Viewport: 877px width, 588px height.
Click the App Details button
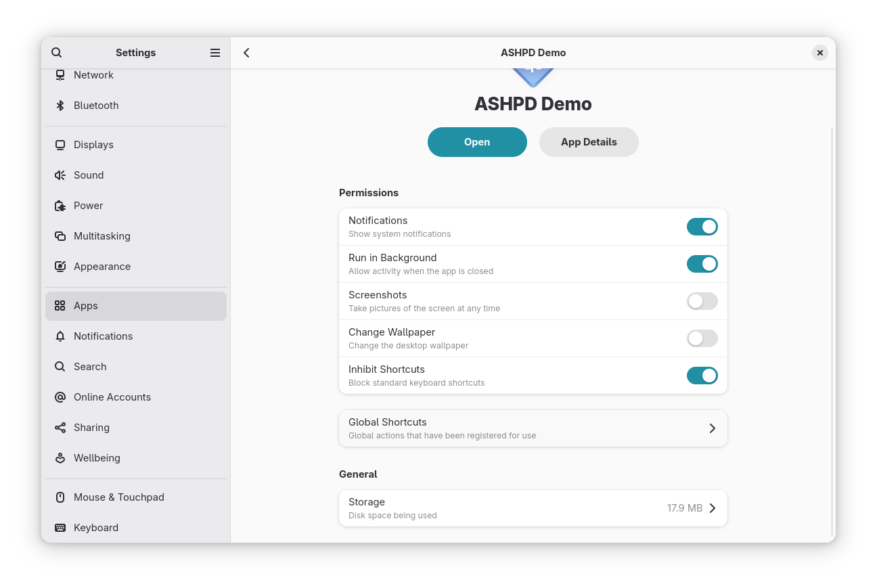589,142
